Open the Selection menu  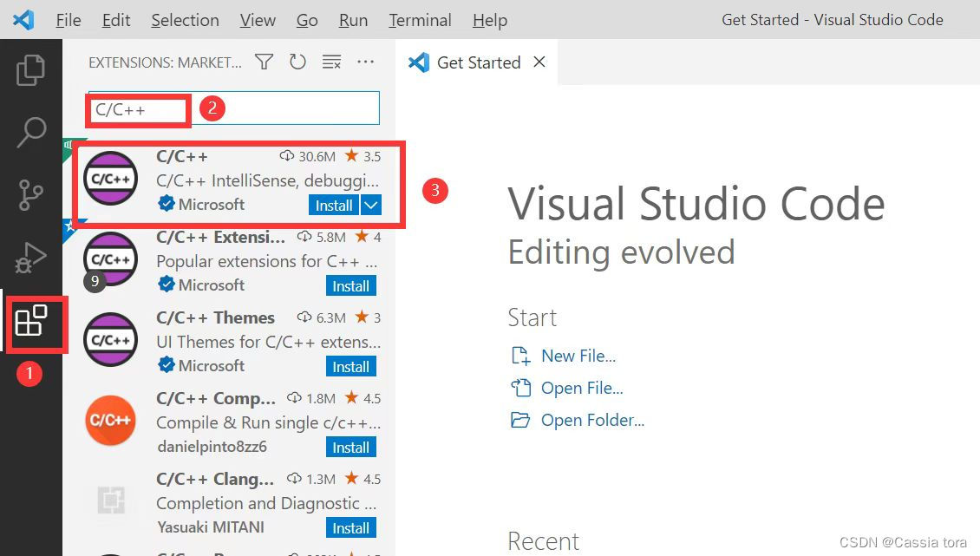pos(185,20)
